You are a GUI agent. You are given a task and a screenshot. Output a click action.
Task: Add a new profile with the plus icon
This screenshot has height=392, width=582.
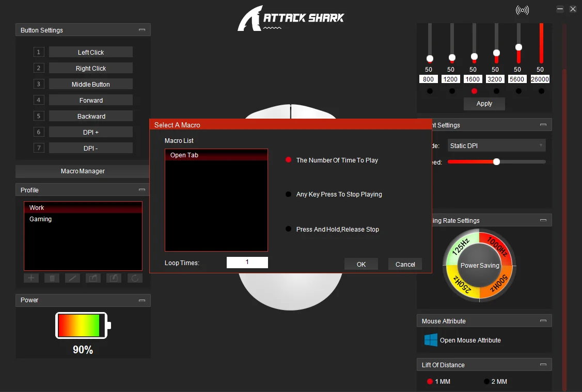click(x=31, y=278)
